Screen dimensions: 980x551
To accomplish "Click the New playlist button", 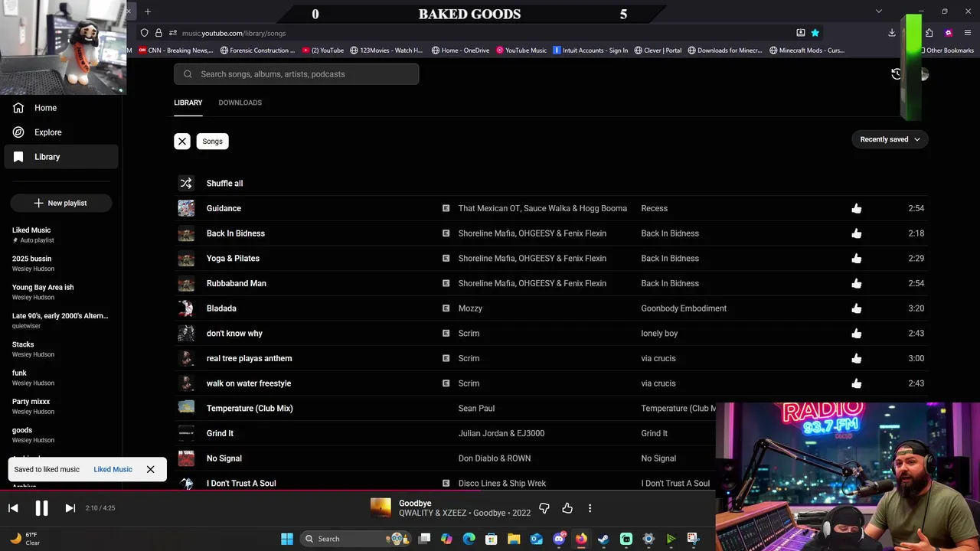I will click(x=61, y=203).
